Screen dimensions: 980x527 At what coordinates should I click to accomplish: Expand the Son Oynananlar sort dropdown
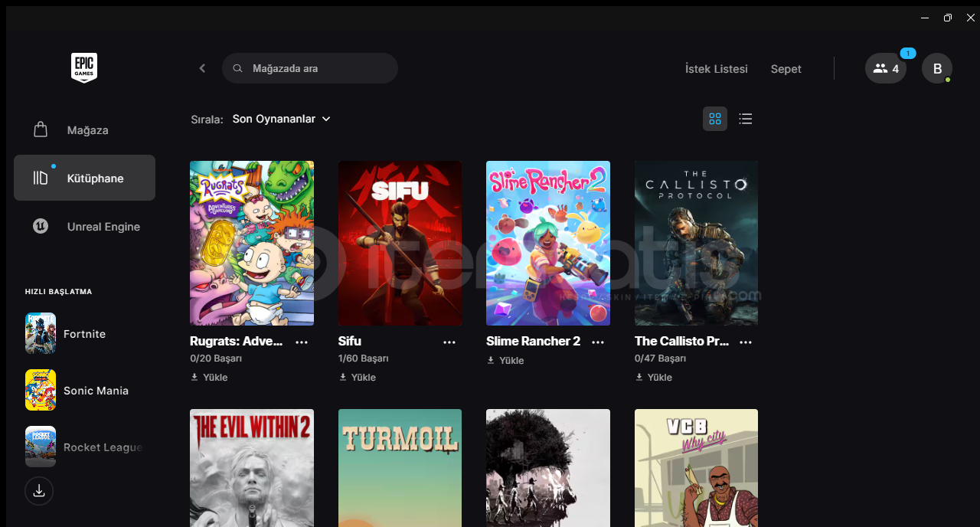coord(282,119)
